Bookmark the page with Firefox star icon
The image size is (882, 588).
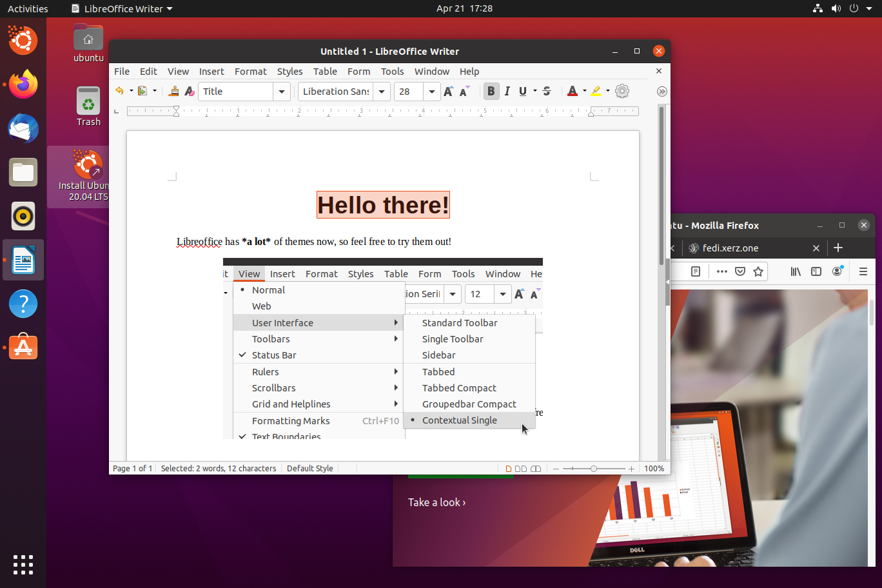coord(758,271)
